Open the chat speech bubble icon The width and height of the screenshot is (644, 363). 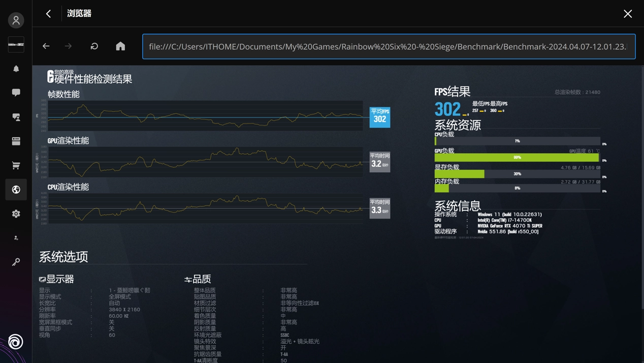pos(16,93)
